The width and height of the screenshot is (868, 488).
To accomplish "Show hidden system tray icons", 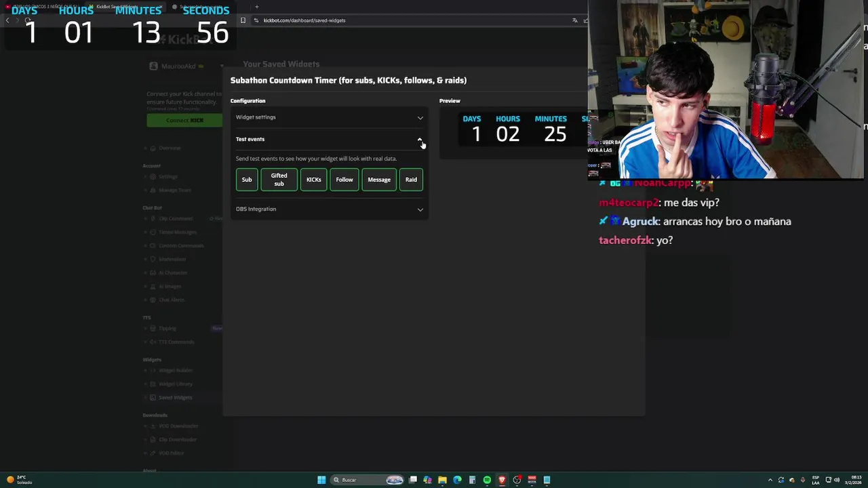I will pyautogui.click(x=770, y=480).
